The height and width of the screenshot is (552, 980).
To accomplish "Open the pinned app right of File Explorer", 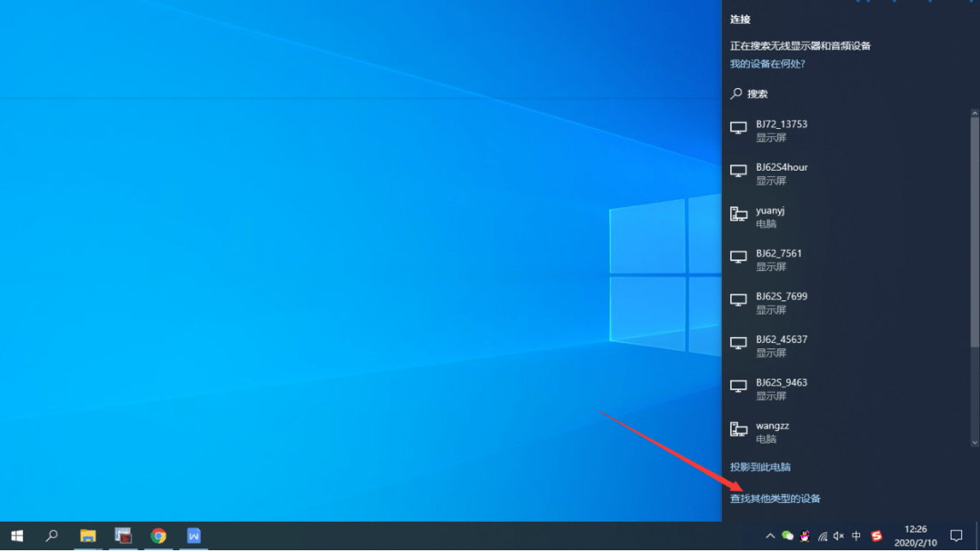I will click(x=123, y=536).
